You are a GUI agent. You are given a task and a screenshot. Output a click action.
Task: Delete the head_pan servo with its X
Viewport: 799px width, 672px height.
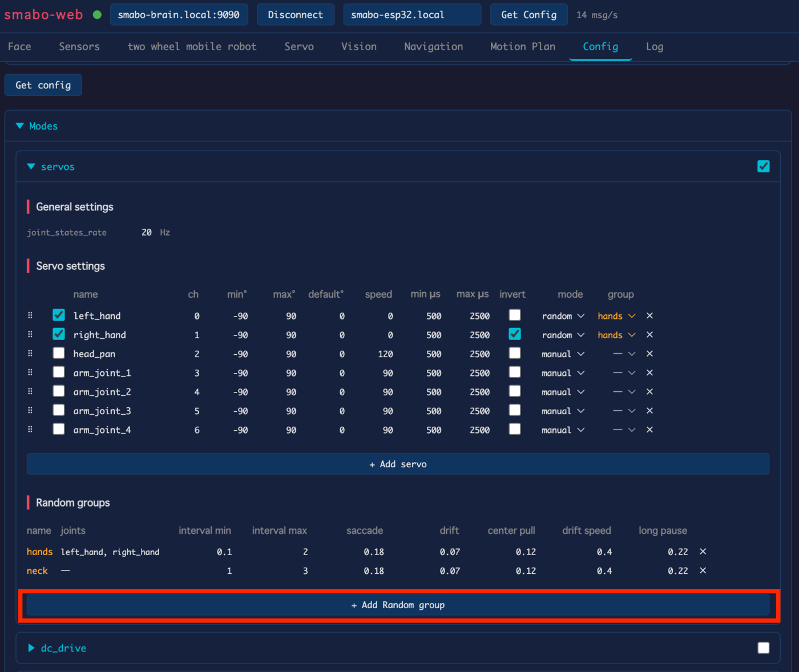649,354
